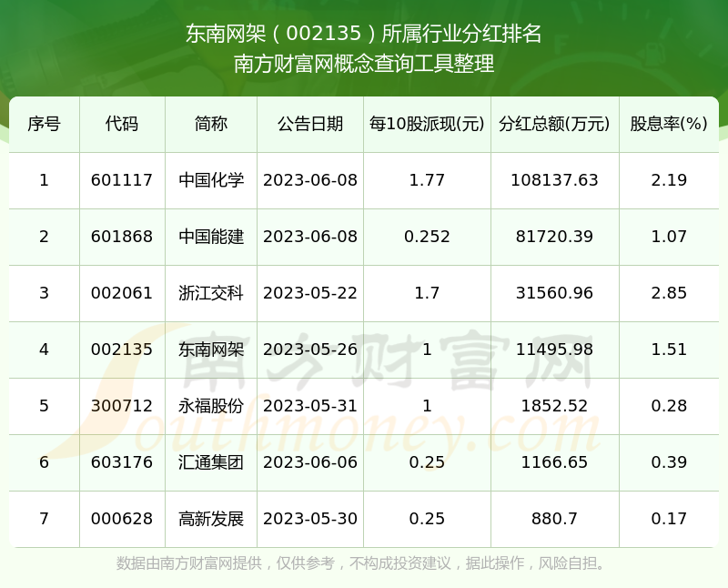Select stock name 东南网架
The height and width of the screenshot is (588, 728).
coord(211,350)
